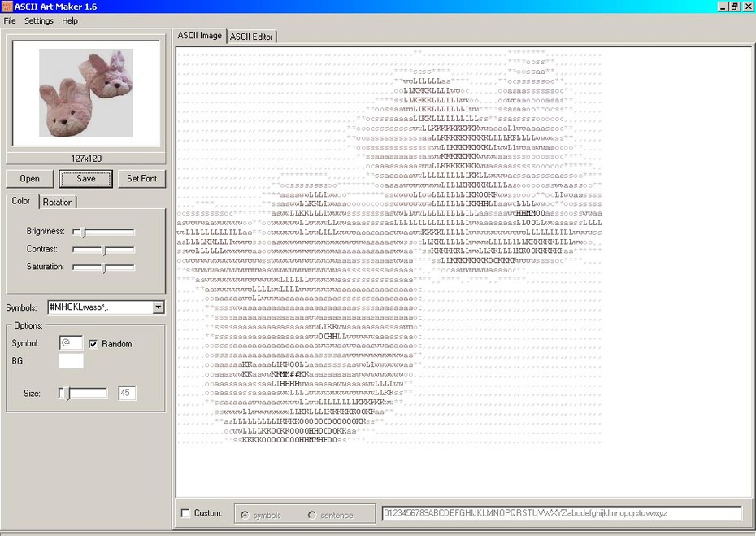The width and height of the screenshot is (756, 536).
Task: Click the Set Font button
Action: [141, 178]
